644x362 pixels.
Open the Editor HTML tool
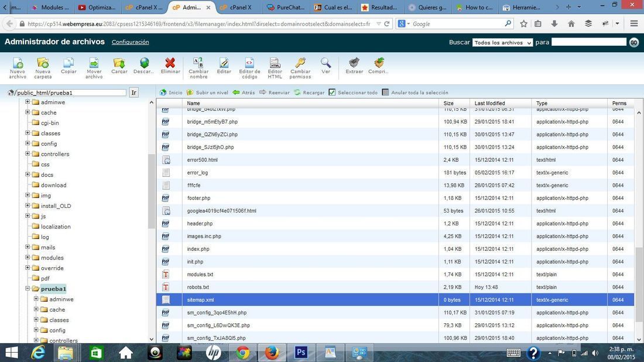[x=275, y=68]
